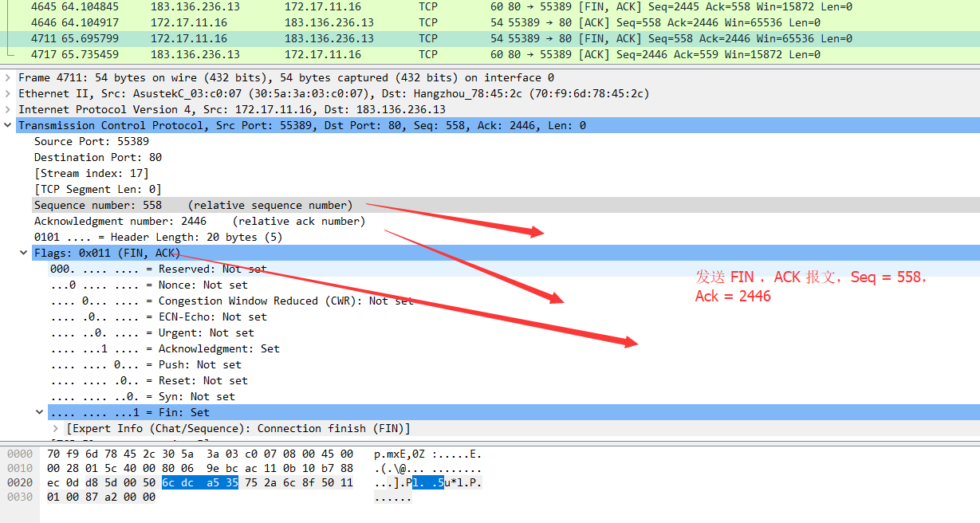This screenshot has width=980, height=523.
Task: Expand the Frame 4711 tree node
Action: (x=8, y=78)
